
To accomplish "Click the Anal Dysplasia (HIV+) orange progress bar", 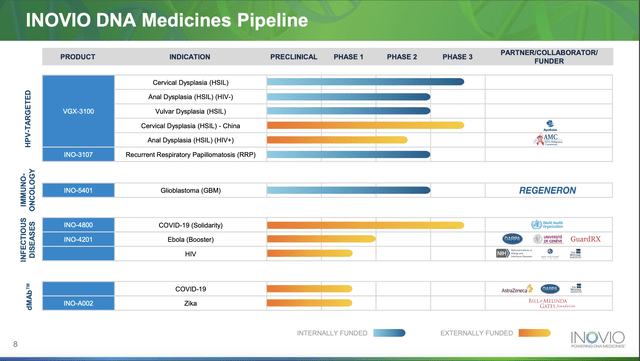I will coord(337,140).
